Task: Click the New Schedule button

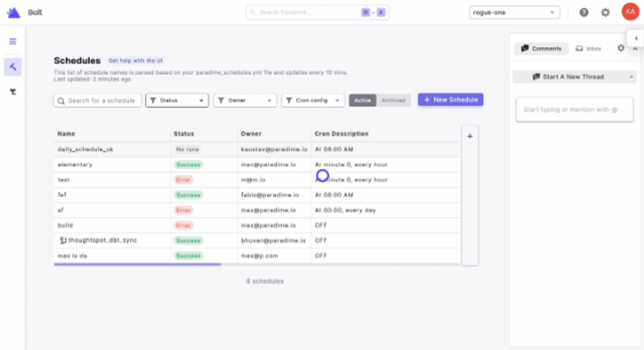Action: 450,100
